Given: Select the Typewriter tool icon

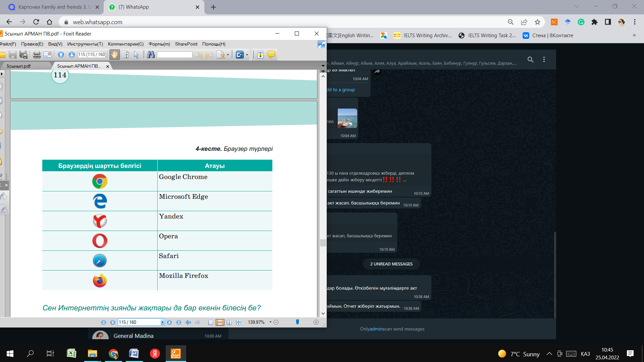Looking at the screenshot, I should click(x=261, y=55).
